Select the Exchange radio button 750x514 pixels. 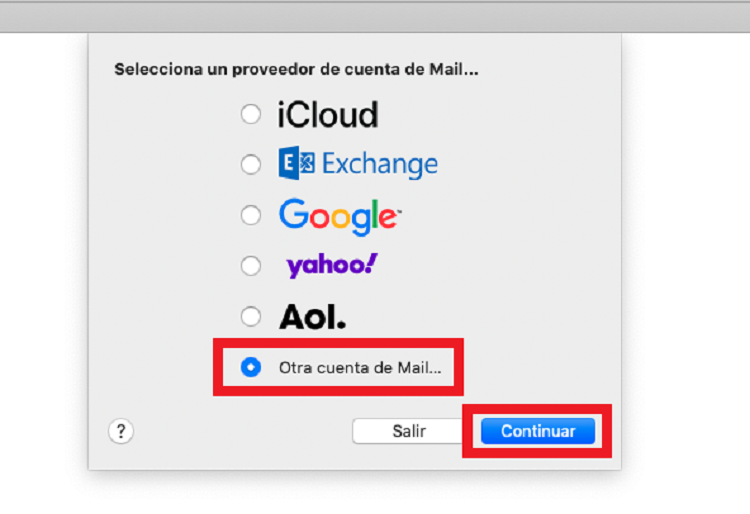(x=251, y=164)
